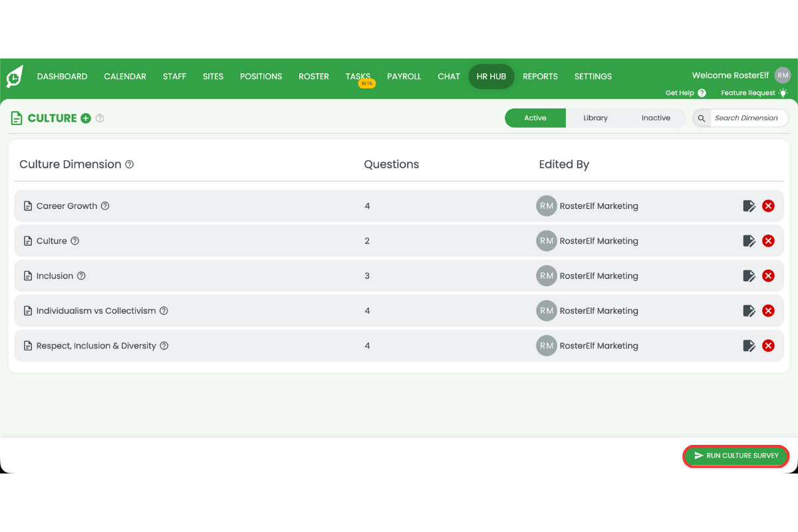
Task: Edit the Inclusion dimension
Action: 749,276
